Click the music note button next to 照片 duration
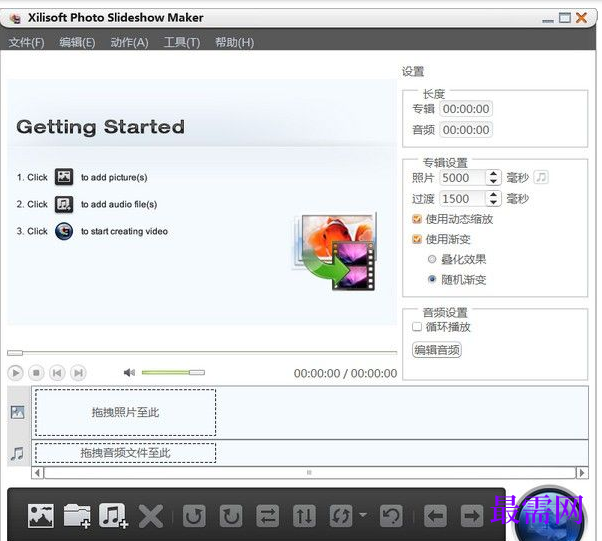Image resolution: width=602 pixels, height=541 pixels. 541,177
